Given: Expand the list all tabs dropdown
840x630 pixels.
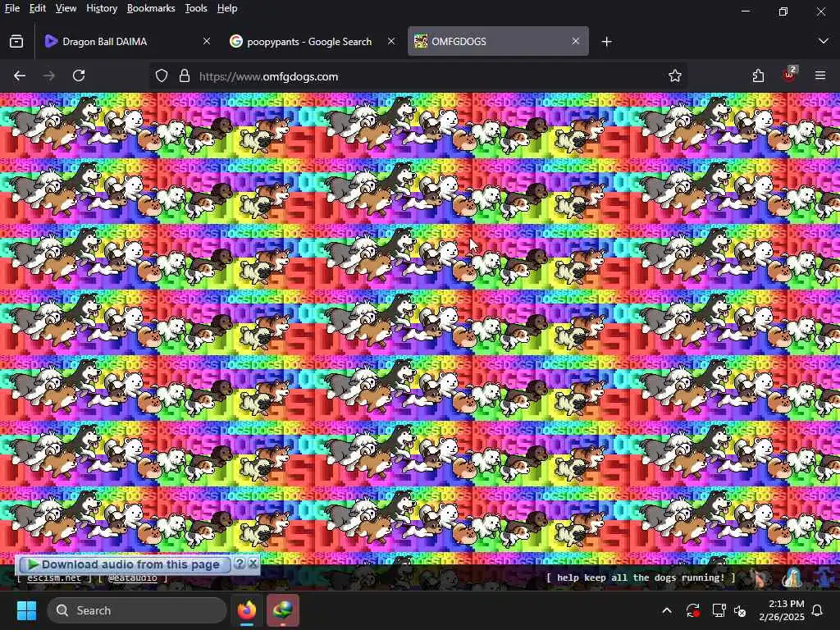Looking at the screenshot, I should 824,41.
